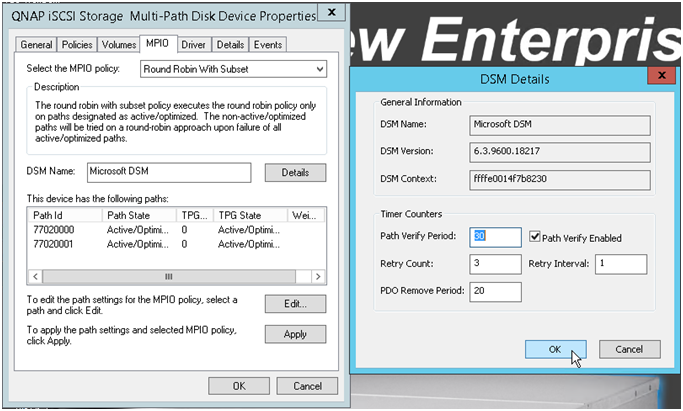The height and width of the screenshot is (411, 683).
Task: Click the DSM Name field in Properties window
Action: pos(169,172)
